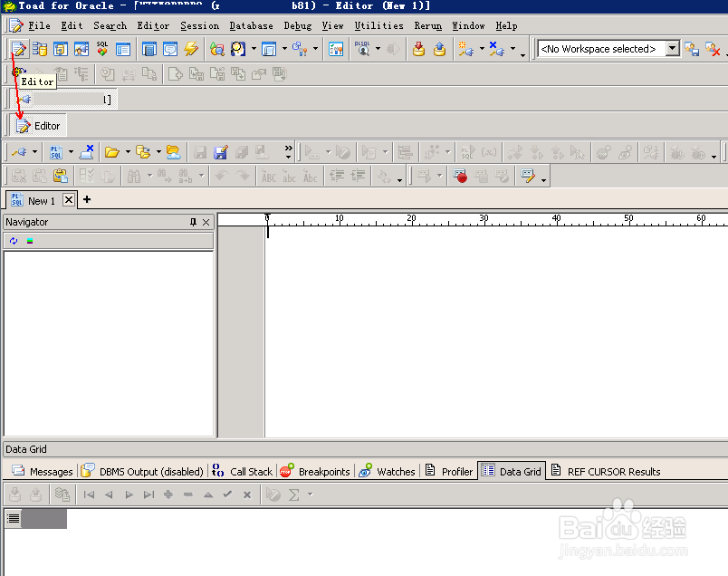Image resolution: width=728 pixels, height=576 pixels.
Task: Expand the database folder dropdown arrow
Action: click(x=158, y=152)
